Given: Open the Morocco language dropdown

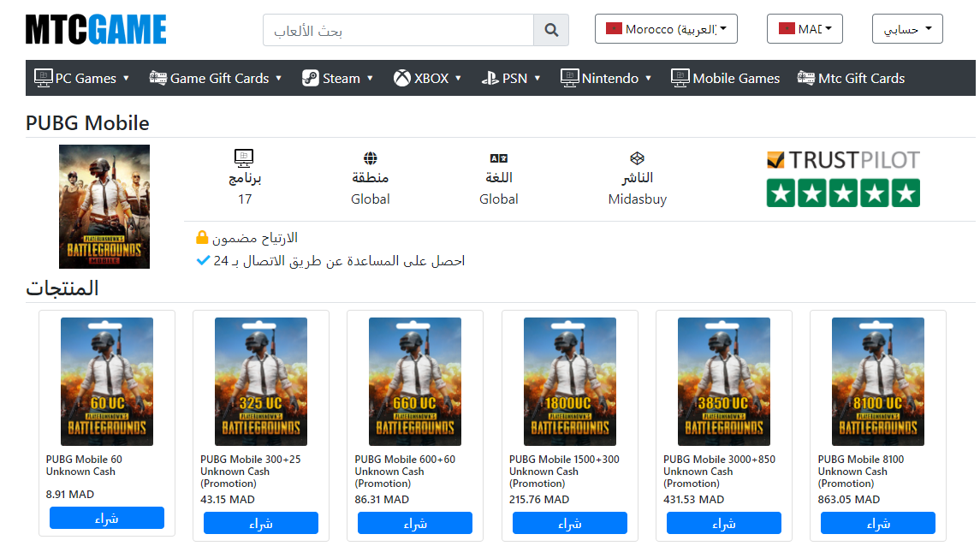Looking at the screenshot, I should click(x=666, y=29).
